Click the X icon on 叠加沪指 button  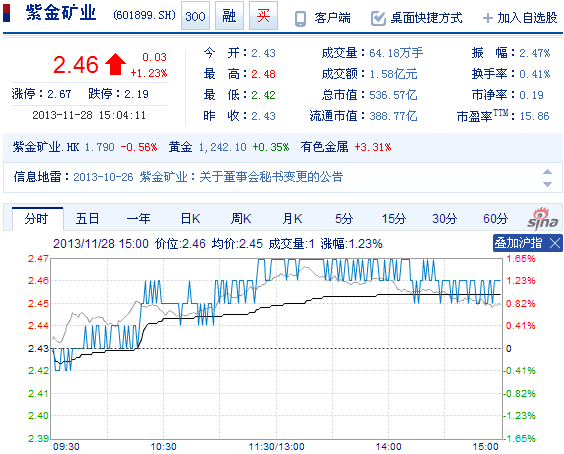[x=555, y=244]
